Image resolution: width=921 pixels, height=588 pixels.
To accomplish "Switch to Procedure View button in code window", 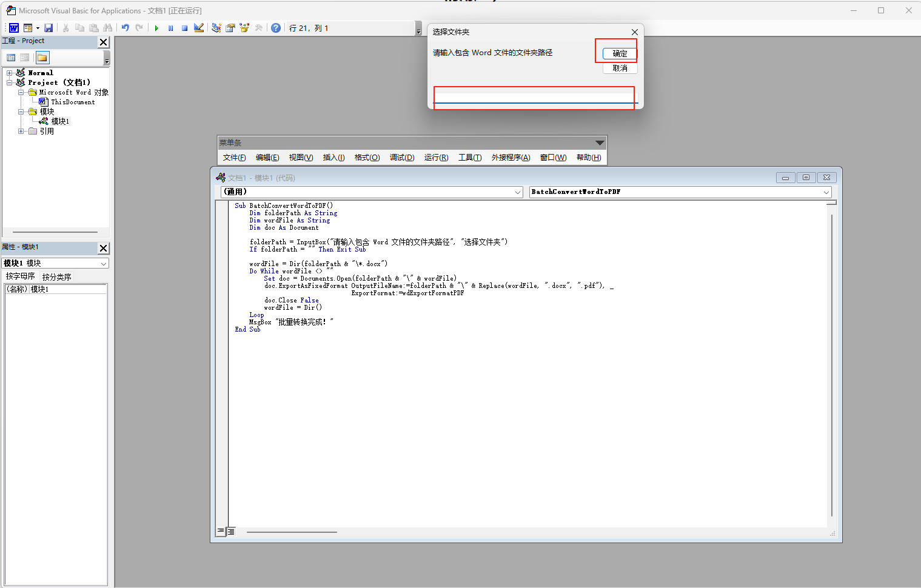I will click(221, 531).
